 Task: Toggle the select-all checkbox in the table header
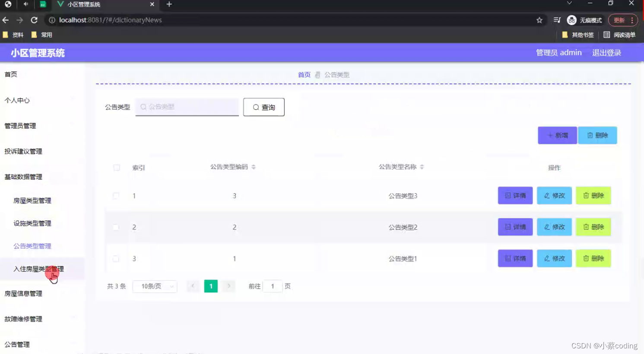point(116,168)
